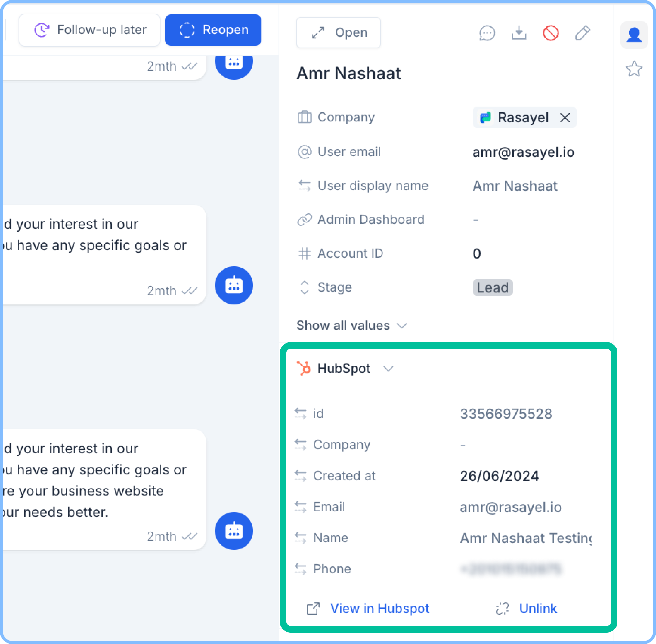
Task: Star this contact as a favorite
Action: 634,69
